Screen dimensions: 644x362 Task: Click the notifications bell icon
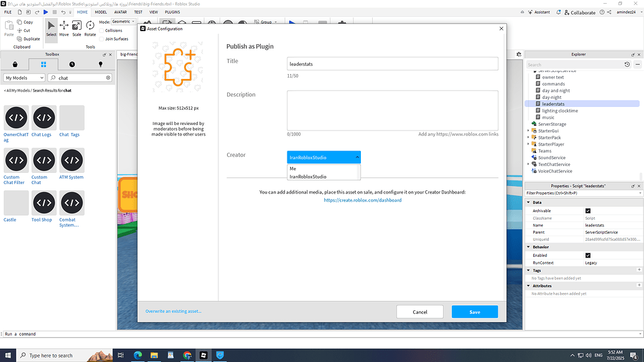click(x=558, y=12)
